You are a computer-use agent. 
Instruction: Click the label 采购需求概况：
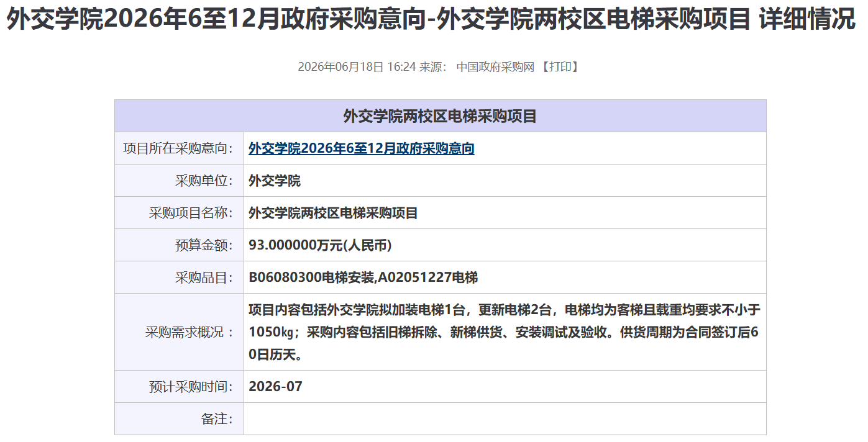coord(191,332)
